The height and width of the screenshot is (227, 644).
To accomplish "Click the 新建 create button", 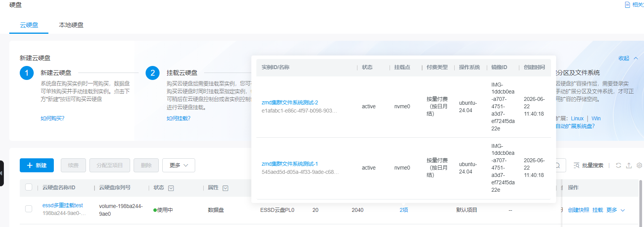I will tap(37, 165).
